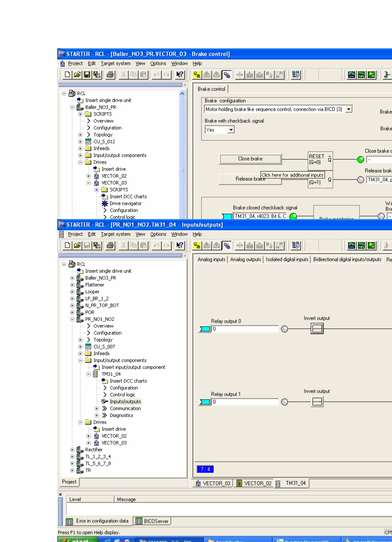Toggle the Invert output for Relay output 0
392x542 pixels.
(317, 329)
